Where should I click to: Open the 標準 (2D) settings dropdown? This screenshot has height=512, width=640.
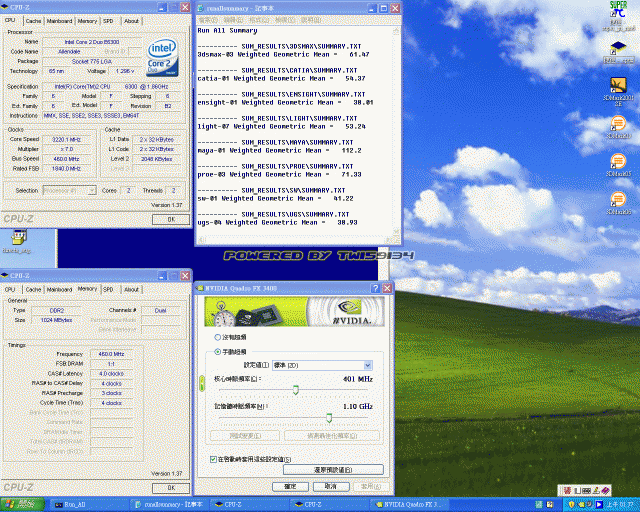pos(322,365)
